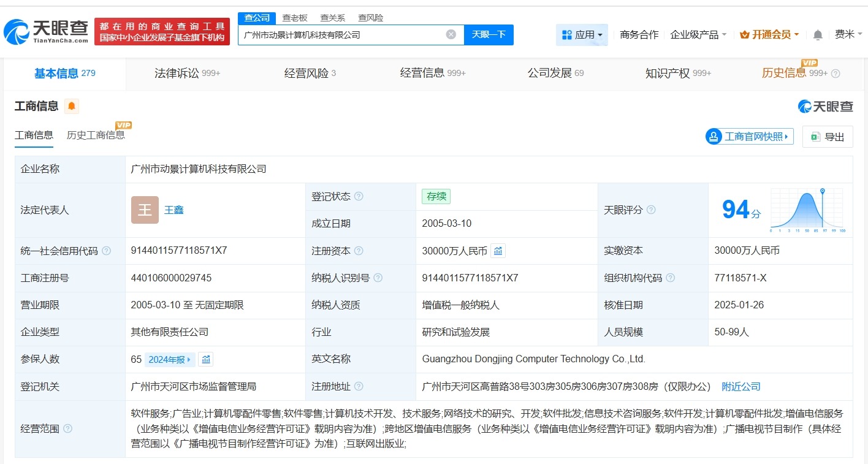868x464 pixels.
Task: Click the alert bell next to 工商信息 heading
Action: [x=72, y=105]
